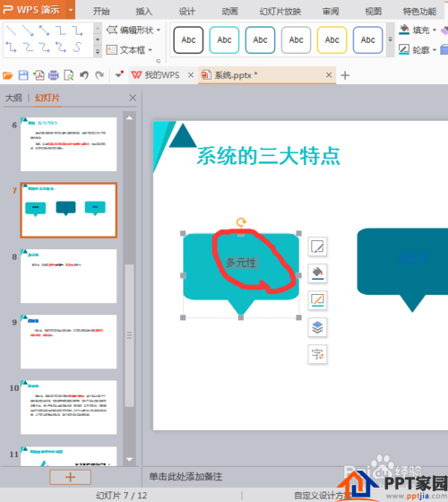Click the rotate handle above the shape
This screenshot has height=502, width=448.
(x=241, y=222)
